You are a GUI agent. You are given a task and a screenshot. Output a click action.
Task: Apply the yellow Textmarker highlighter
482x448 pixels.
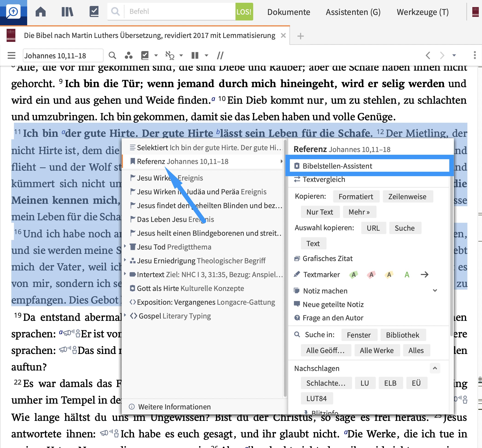point(389,275)
